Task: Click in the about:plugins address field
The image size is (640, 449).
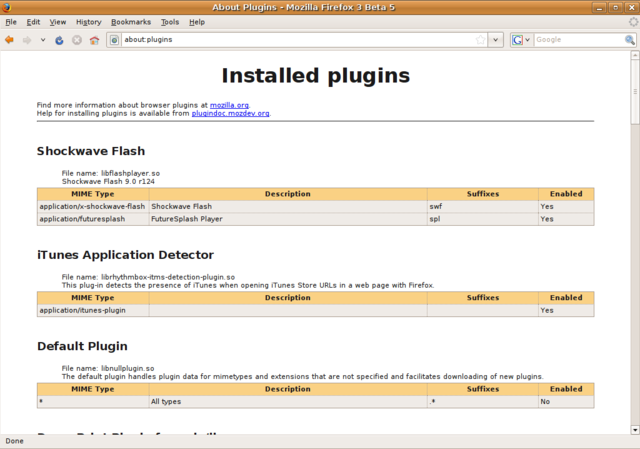Action: (x=298, y=40)
